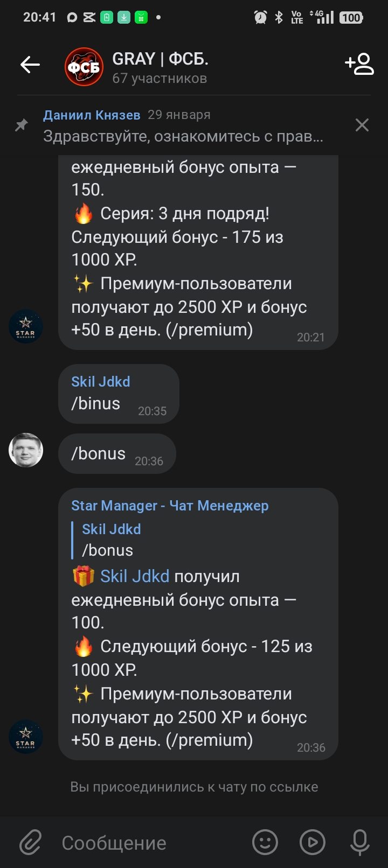Viewport: 388px width, 868px height.
Task: Tap the add participant icon
Action: click(359, 64)
